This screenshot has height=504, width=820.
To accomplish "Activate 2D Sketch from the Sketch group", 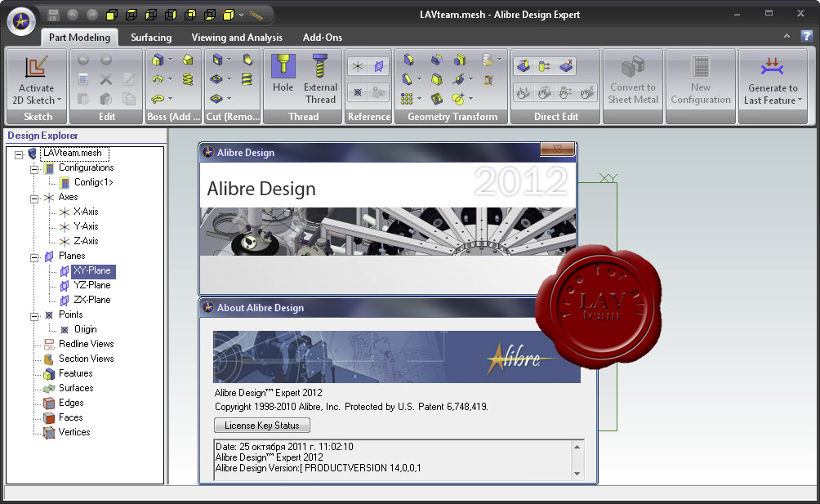I will 37,81.
